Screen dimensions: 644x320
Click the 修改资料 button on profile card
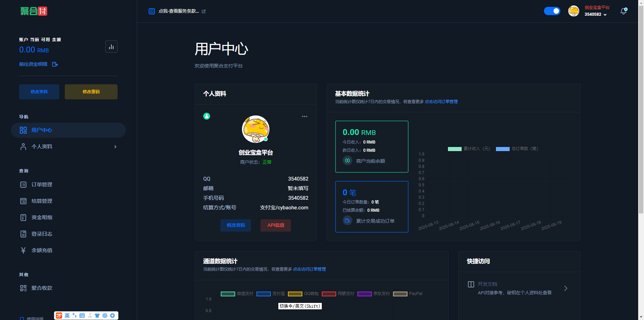pyautogui.click(x=235, y=225)
